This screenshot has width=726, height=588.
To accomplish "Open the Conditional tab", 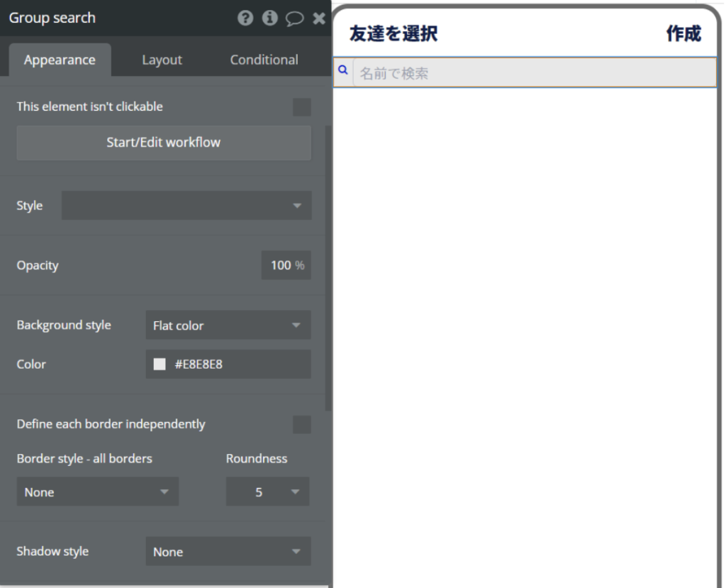I will 264,60.
